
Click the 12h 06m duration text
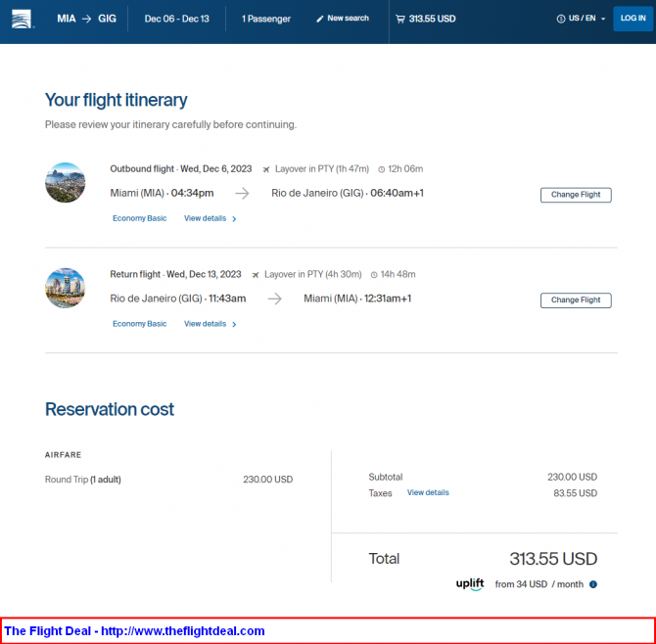point(405,169)
